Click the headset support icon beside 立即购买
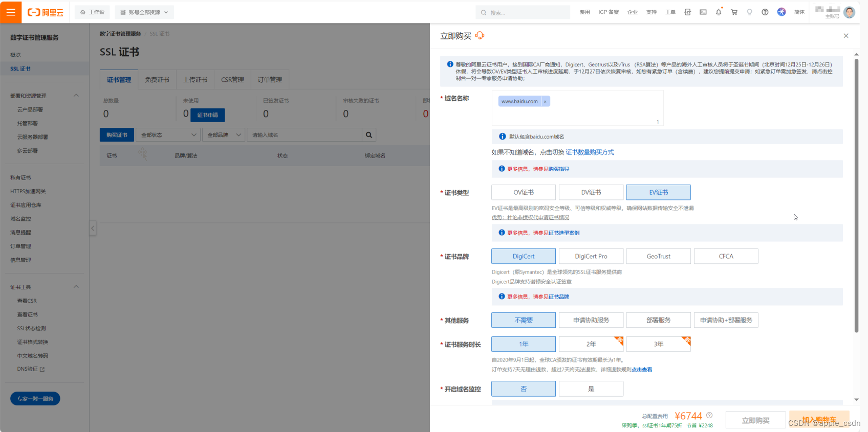Image resolution: width=868 pixels, height=432 pixels. (480, 35)
